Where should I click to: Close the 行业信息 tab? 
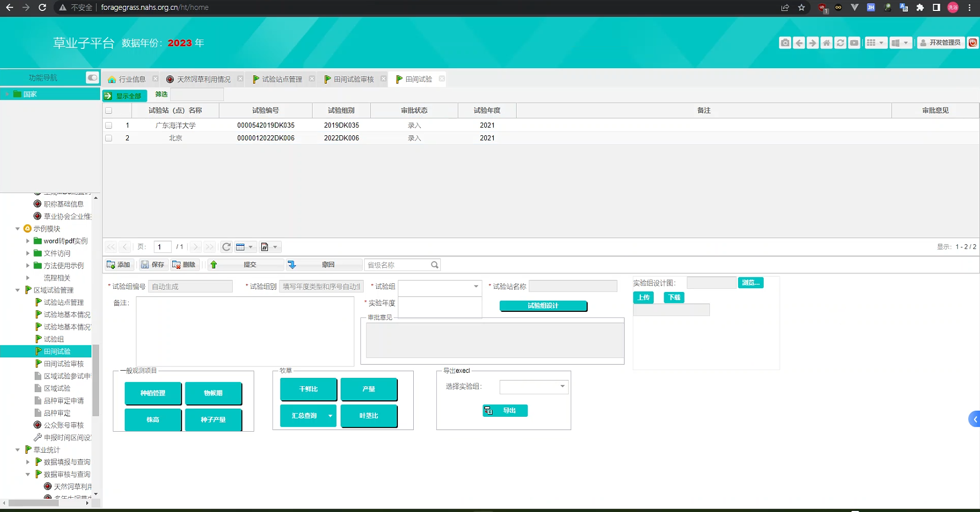pyautogui.click(x=155, y=79)
